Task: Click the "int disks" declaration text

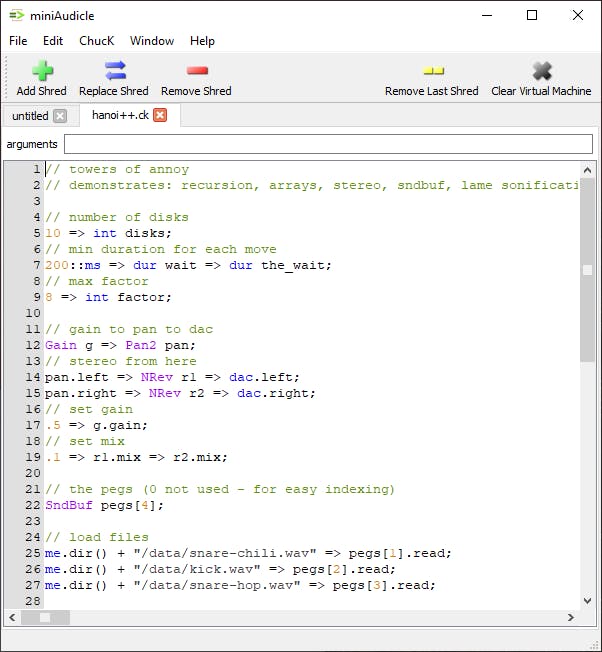Action: [132, 233]
